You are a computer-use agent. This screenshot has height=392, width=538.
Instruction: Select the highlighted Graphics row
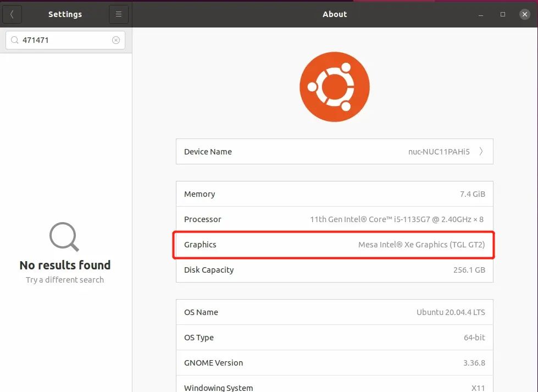[x=334, y=244]
